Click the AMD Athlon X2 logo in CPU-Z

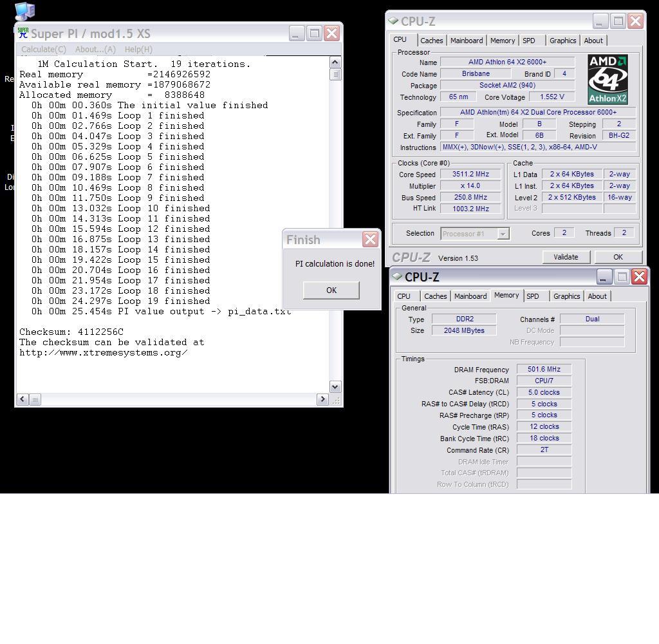click(608, 79)
